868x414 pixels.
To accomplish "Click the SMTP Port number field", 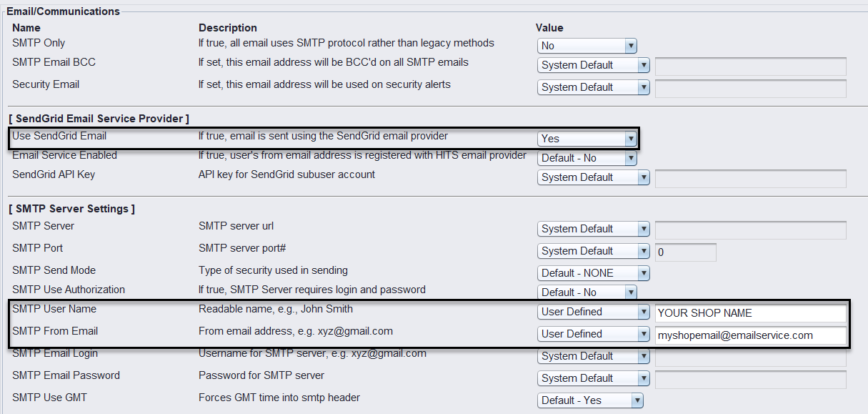I will coord(685,252).
